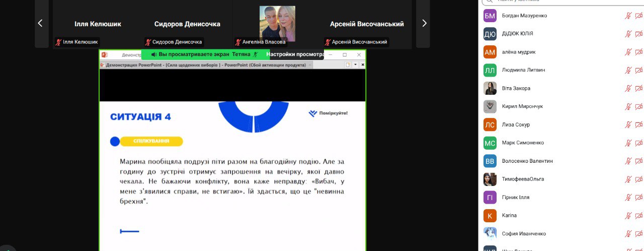Screen dimensions: 644x251
Task: Click Кирил Мирончук's avatar icon
Action: tap(490, 106)
